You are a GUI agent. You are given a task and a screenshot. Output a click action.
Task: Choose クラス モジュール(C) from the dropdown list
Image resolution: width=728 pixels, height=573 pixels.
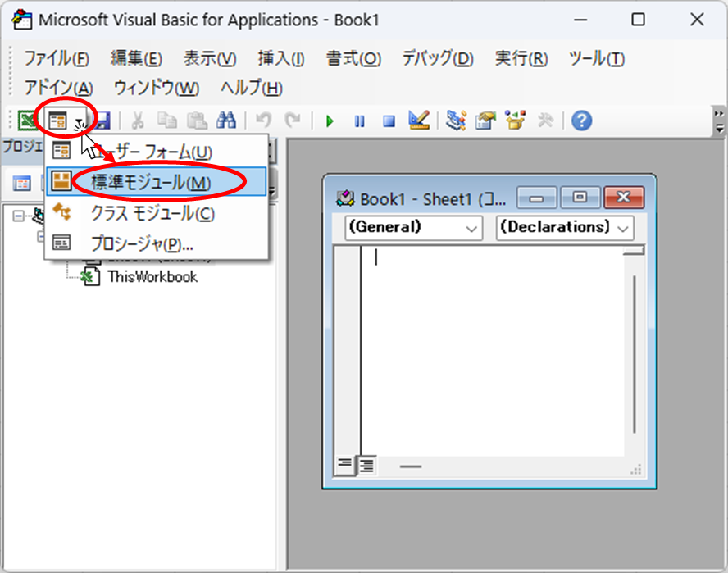click(x=157, y=212)
